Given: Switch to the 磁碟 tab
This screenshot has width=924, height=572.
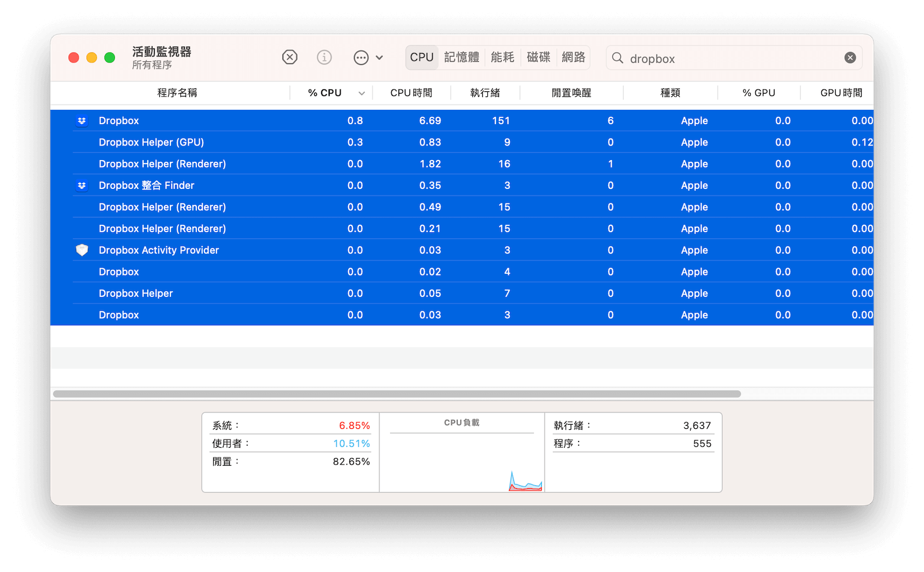Looking at the screenshot, I should pos(539,57).
